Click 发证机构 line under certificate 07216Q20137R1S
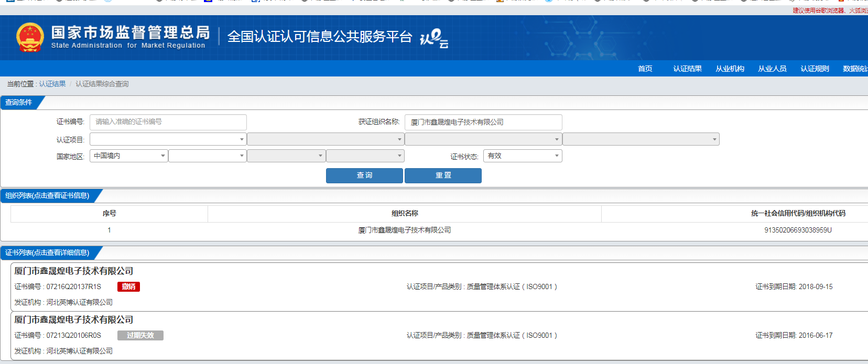The width and height of the screenshot is (868, 364). coord(63,303)
